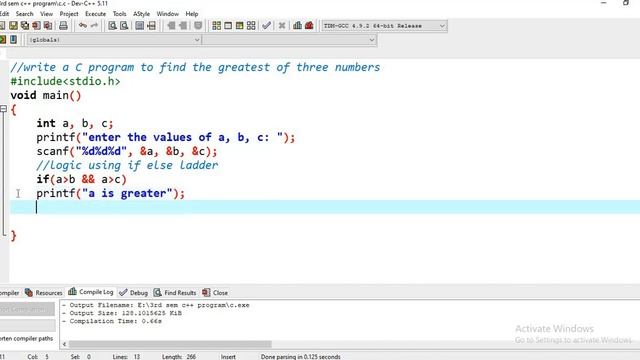Click the line 'int a, b, c;'
This screenshot has height=360, width=640.
pos(75,123)
